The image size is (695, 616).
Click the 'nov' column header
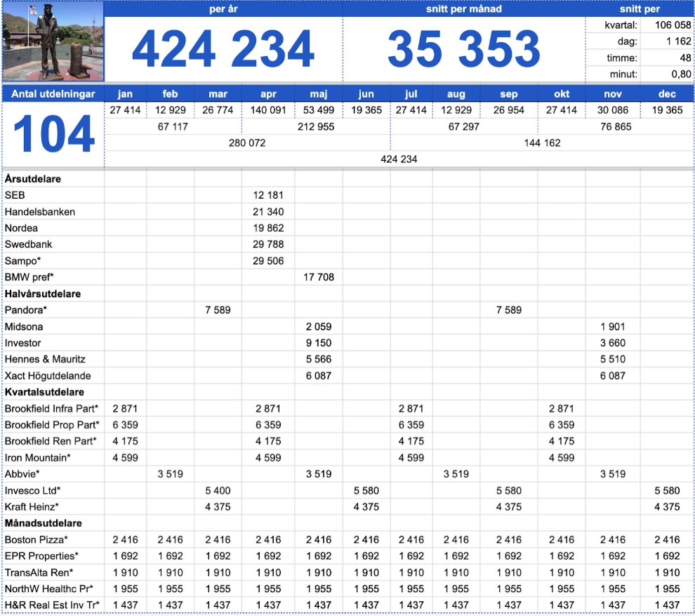pyautogui.click(x=613, y=94)
